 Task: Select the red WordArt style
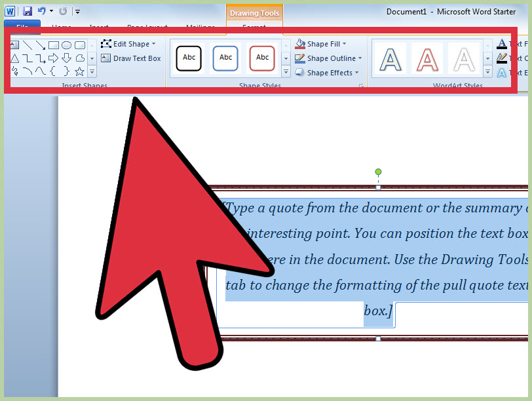tap(427, 58)
